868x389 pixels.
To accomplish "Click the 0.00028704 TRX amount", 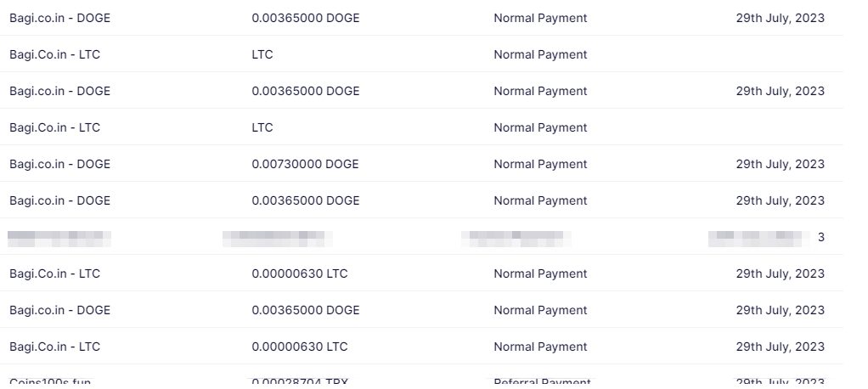I will (299, 382).
